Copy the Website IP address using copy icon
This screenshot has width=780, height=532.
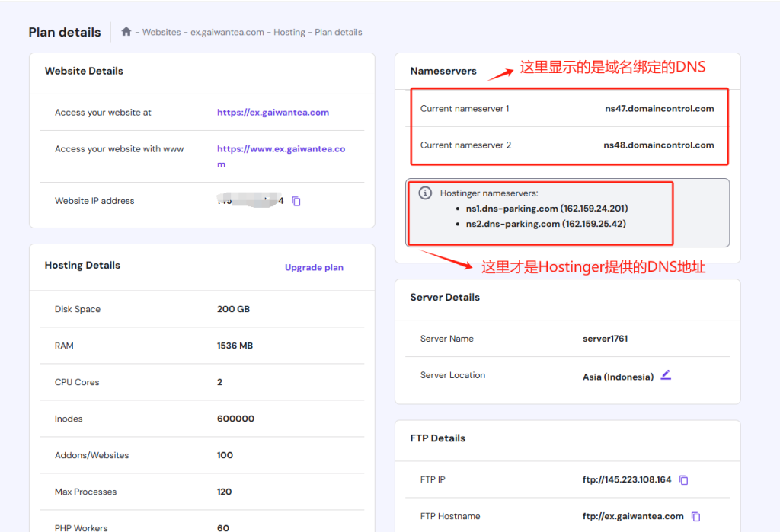296,201
